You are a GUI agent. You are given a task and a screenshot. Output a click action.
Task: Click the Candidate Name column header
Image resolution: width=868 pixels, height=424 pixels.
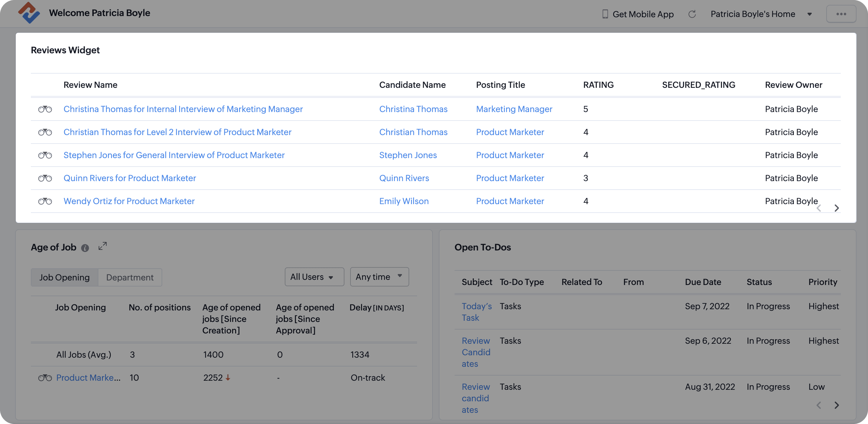[x=412, y=85]
